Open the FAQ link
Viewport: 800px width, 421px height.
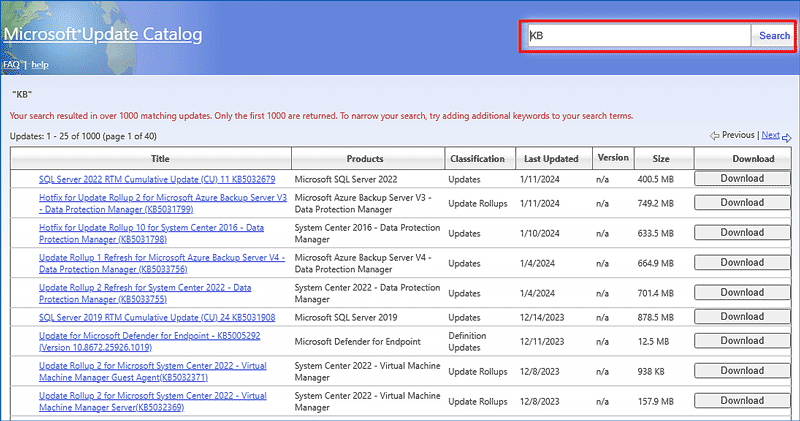pos(11,65)
